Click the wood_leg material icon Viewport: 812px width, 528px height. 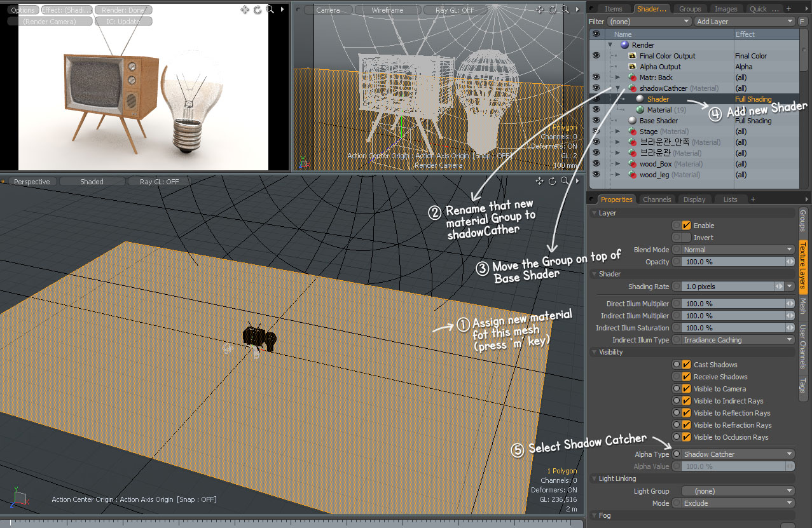(633, 175)
